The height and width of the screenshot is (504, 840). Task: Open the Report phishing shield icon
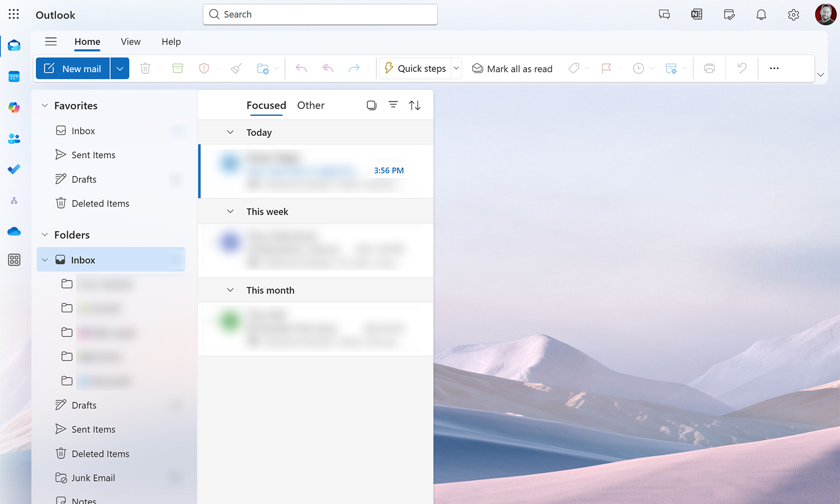click(205, 68)
